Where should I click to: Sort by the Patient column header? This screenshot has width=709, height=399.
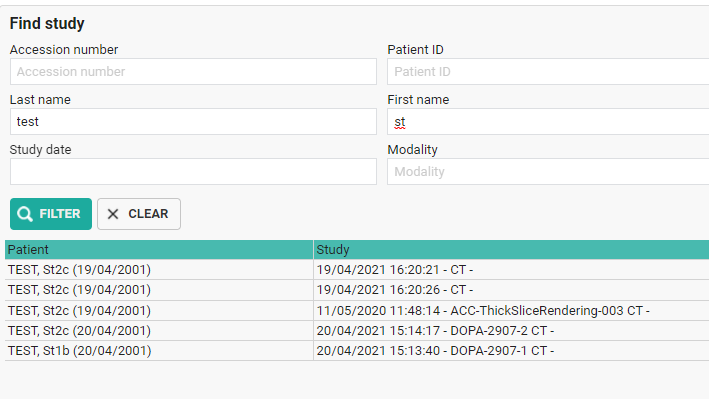(159, 250)
